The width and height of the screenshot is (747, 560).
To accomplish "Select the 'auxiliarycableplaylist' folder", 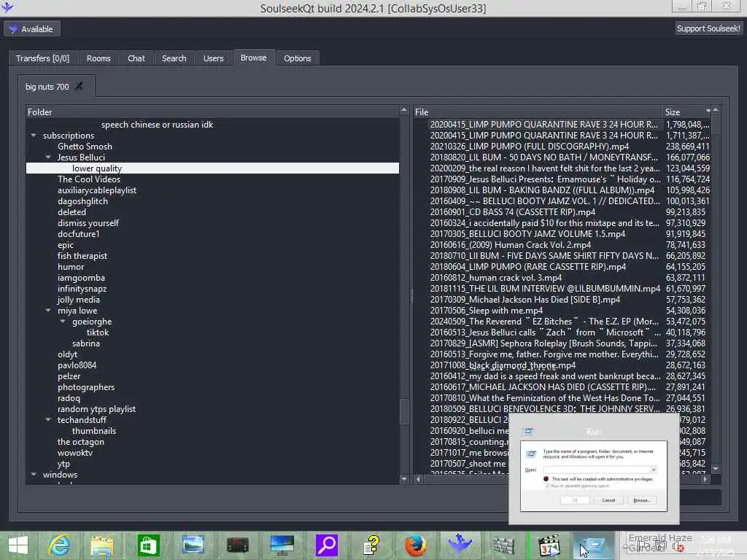I will click(x=97, y=190).
